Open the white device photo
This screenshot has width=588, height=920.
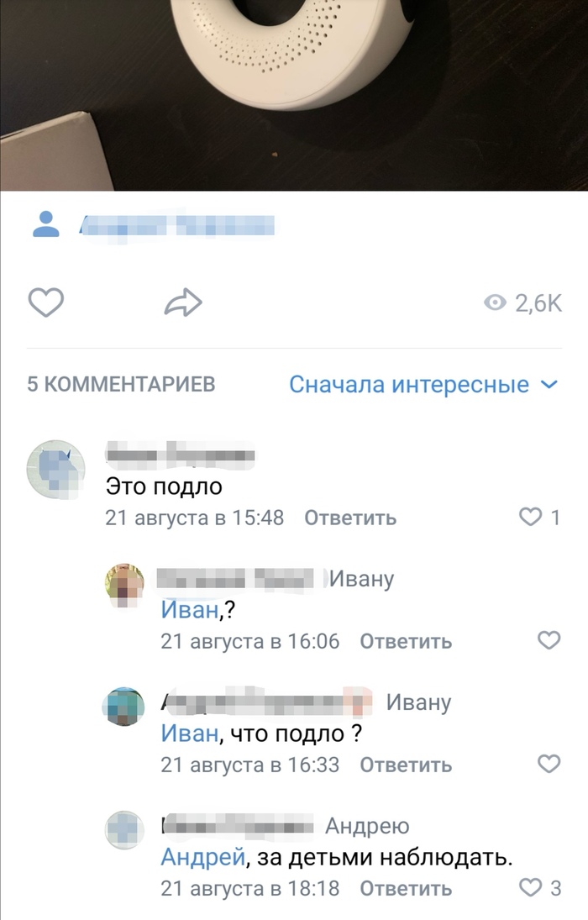[294, 95]
